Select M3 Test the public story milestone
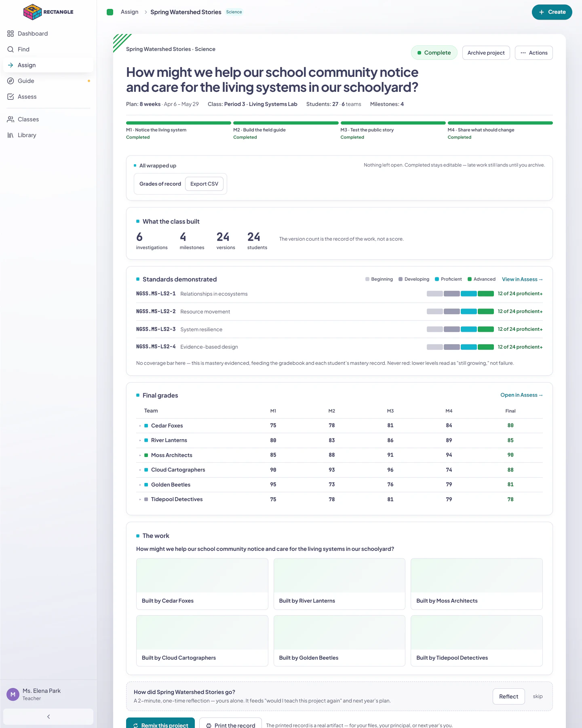 393,131
